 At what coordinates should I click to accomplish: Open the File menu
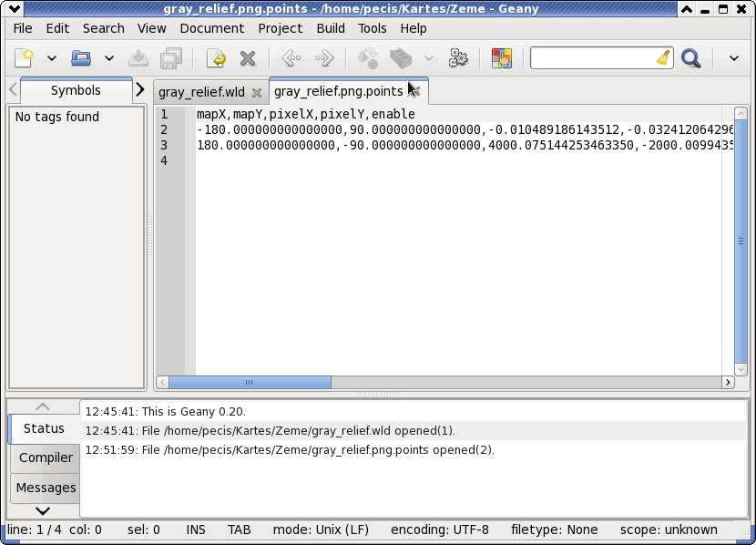click(x=23, y=28)
